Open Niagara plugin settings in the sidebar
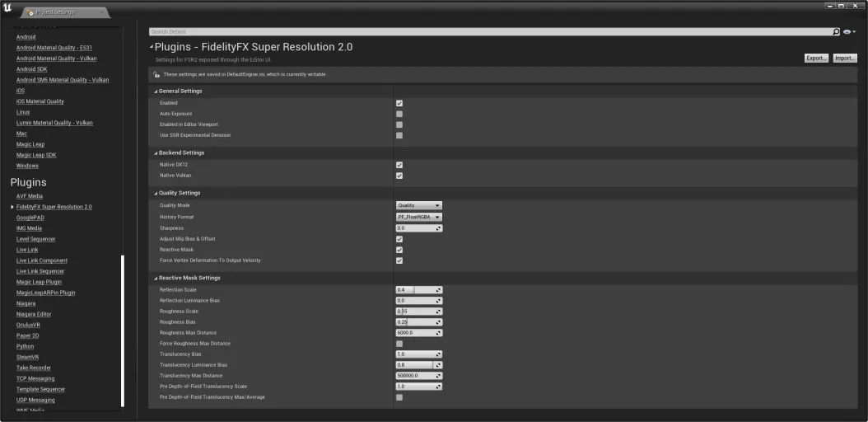This screenshot has width=868, height=422. tap(26, 303)
